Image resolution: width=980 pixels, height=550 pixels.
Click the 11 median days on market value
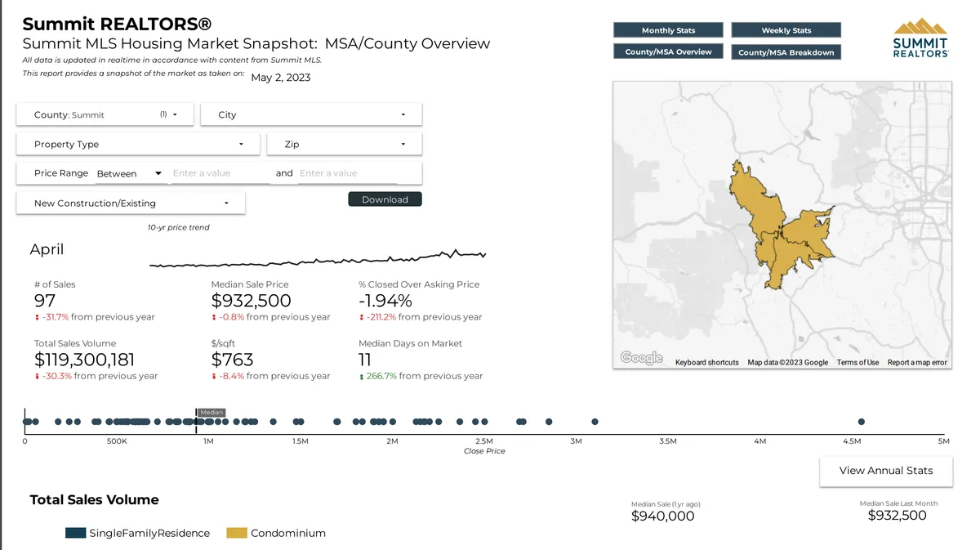point(365,360)
